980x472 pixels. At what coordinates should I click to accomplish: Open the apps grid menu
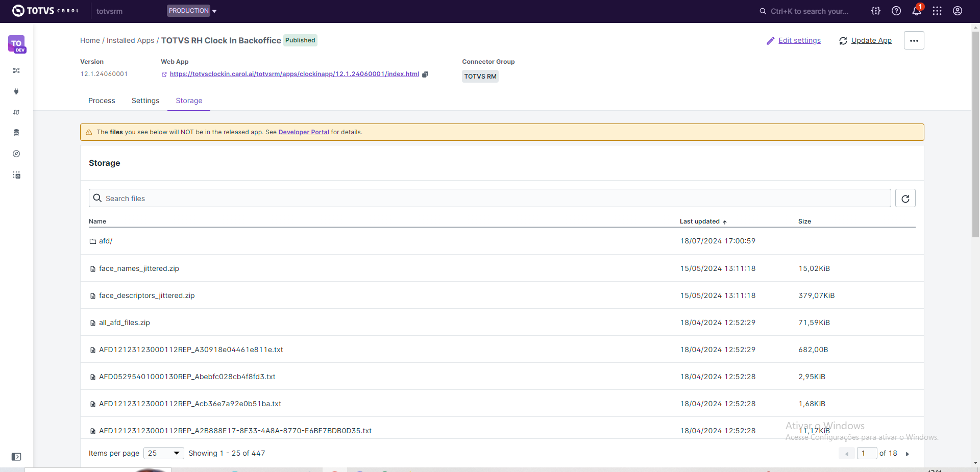pos(937,11)
